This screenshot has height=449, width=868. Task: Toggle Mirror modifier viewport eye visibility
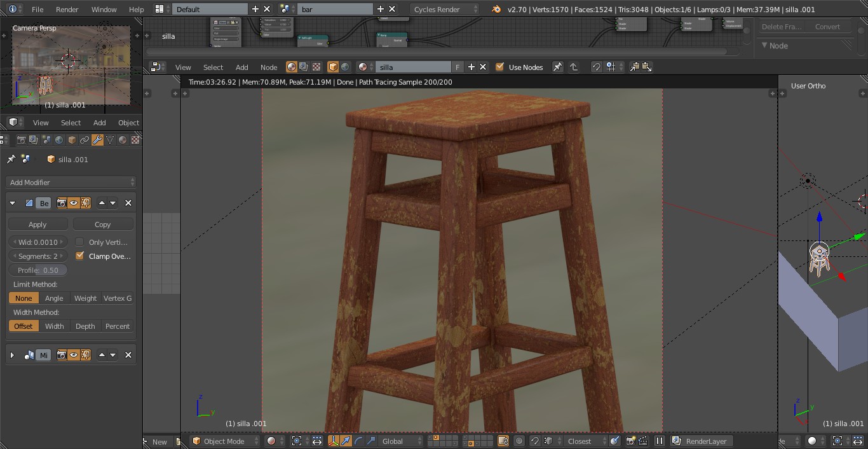click(x=74, y=355)
